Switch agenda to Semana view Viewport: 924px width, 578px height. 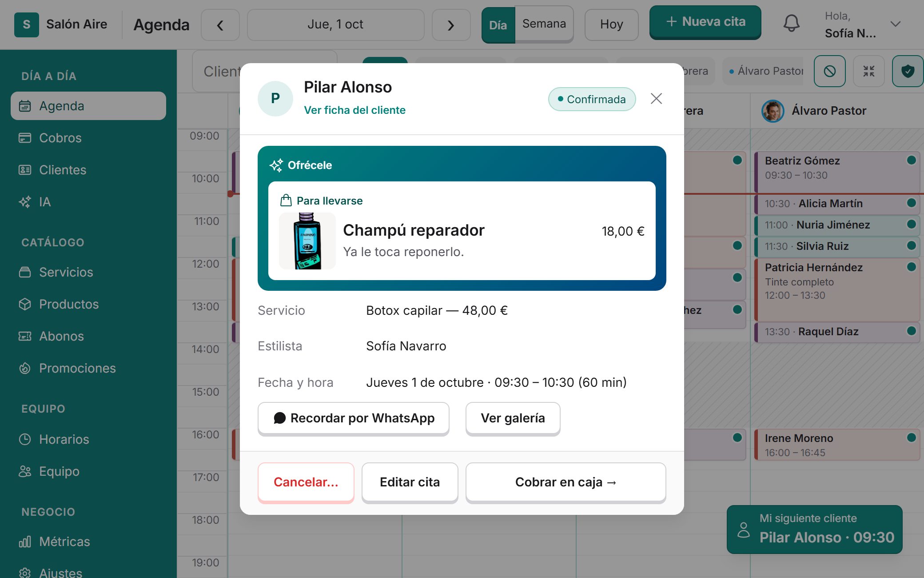(544, 24)
